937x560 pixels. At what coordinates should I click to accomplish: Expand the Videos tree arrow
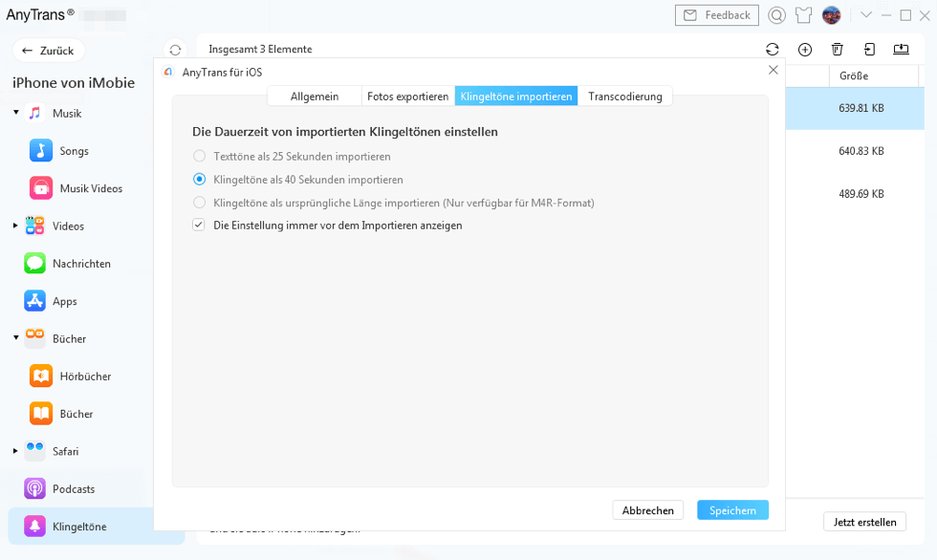pos(15,226)
